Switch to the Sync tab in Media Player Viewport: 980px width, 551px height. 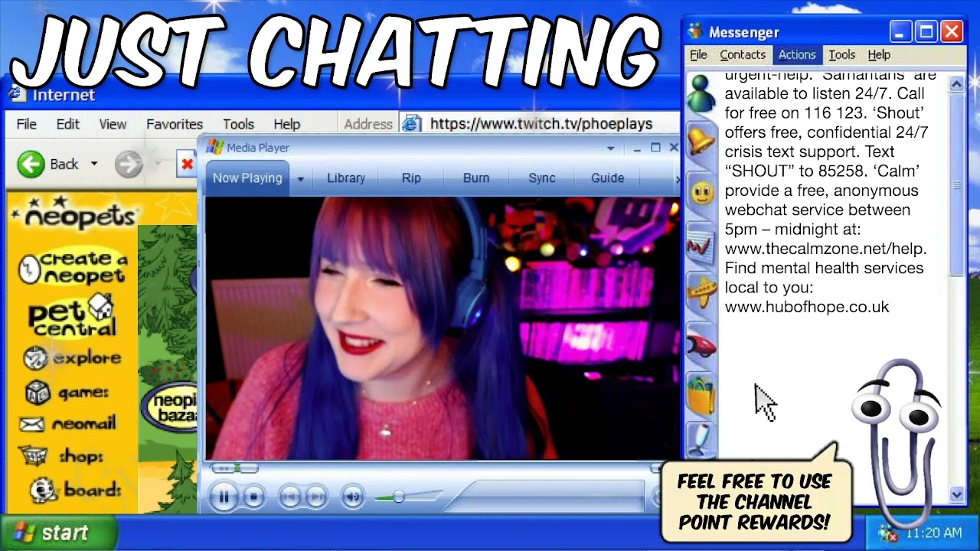click(542, 178)
